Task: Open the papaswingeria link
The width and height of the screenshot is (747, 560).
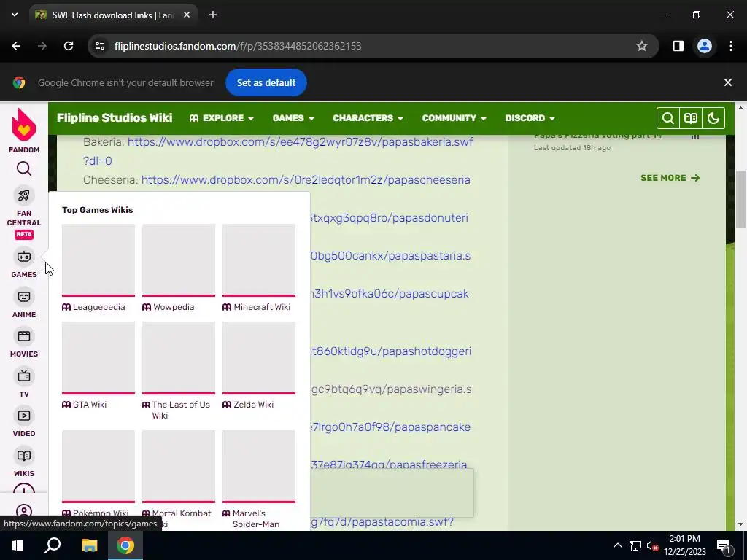Action: point(391,389)
